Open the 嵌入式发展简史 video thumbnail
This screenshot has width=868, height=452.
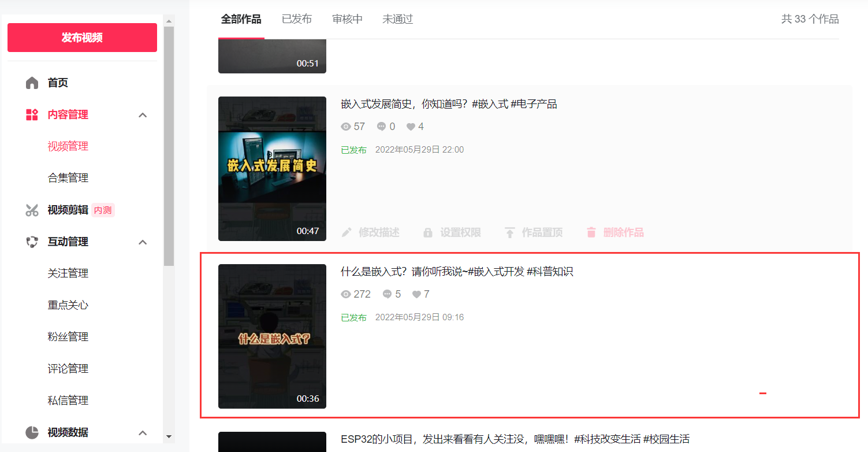pyautogui.click(x=272, y=168)
